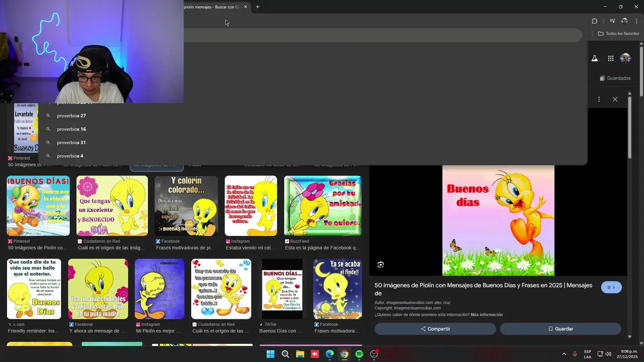
Task: Open Chrome three-dot menu
Action: click(636, 21)
